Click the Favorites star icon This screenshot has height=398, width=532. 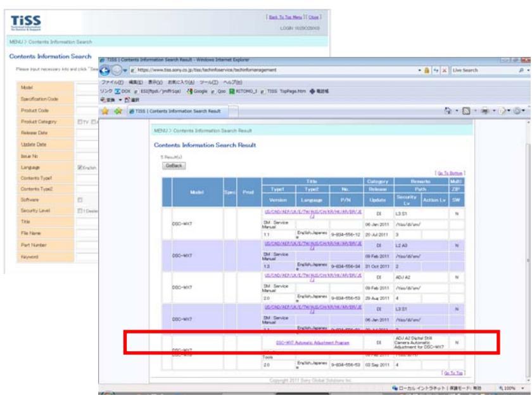(x=106, y=110)
